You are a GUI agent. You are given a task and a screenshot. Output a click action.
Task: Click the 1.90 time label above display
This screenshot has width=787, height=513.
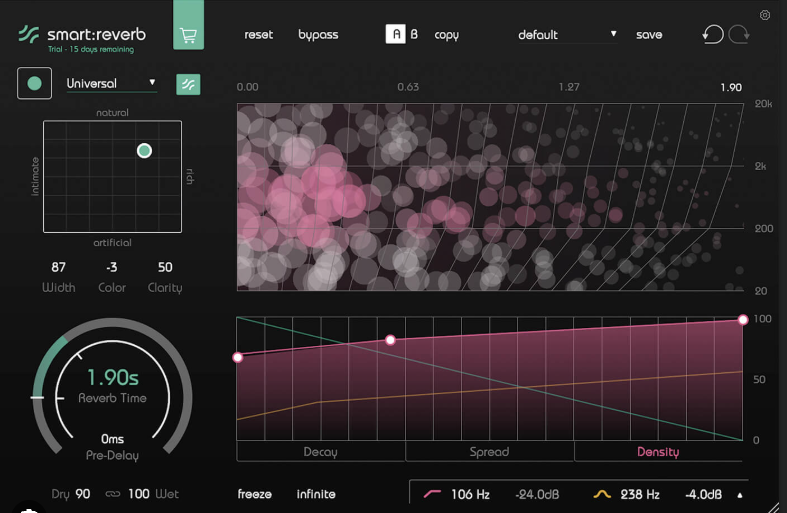(731, 87)
